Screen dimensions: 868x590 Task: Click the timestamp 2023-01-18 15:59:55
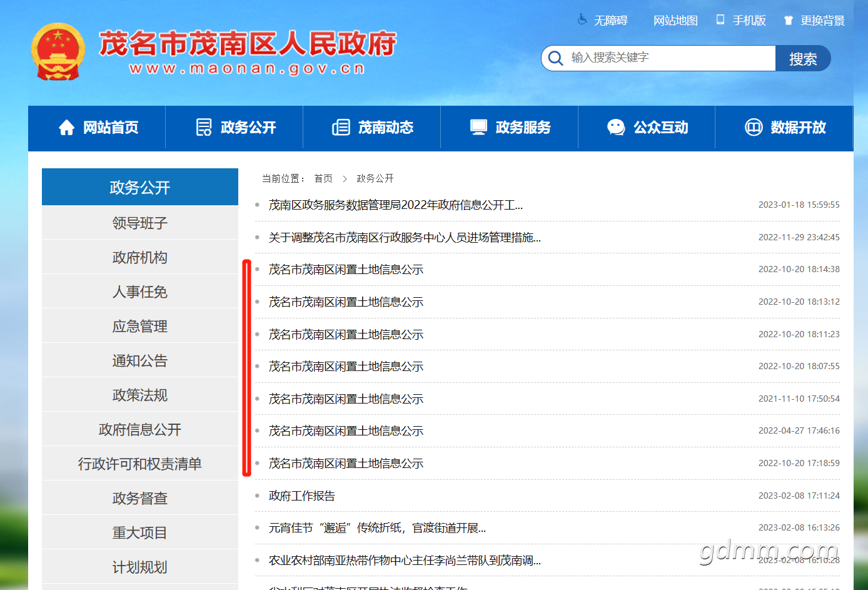pyautogui.click(x=799, y=205)
